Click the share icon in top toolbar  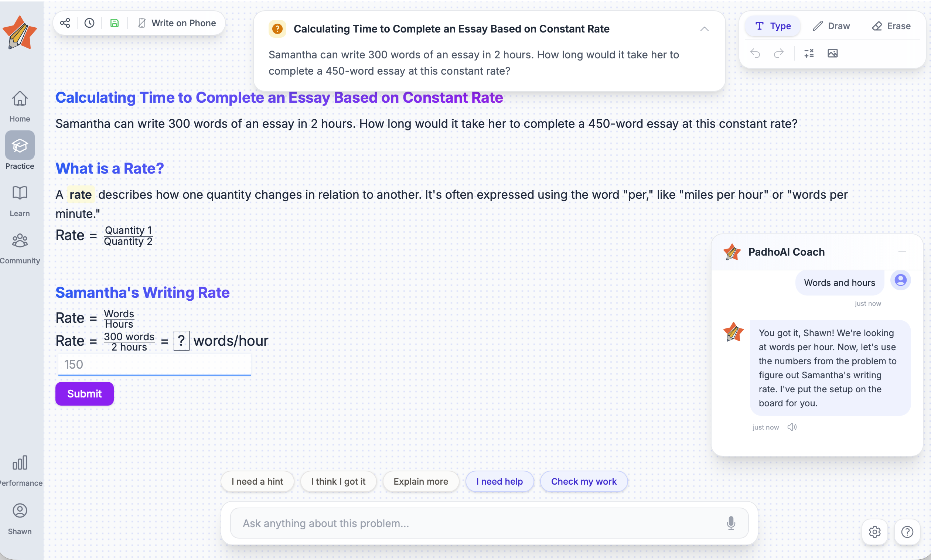coord(65,23)
